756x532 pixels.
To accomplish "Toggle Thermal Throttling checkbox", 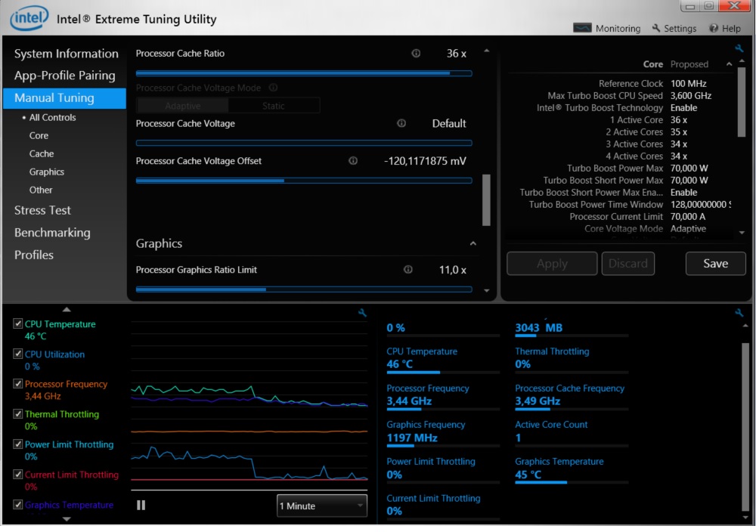I will tap(18, 413).
